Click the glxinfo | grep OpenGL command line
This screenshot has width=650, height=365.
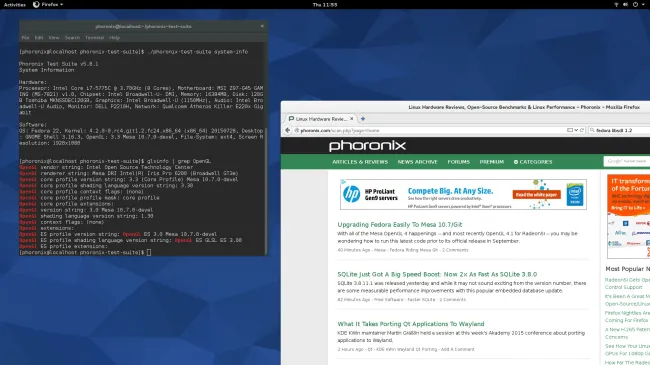click(x=115, y=161)
